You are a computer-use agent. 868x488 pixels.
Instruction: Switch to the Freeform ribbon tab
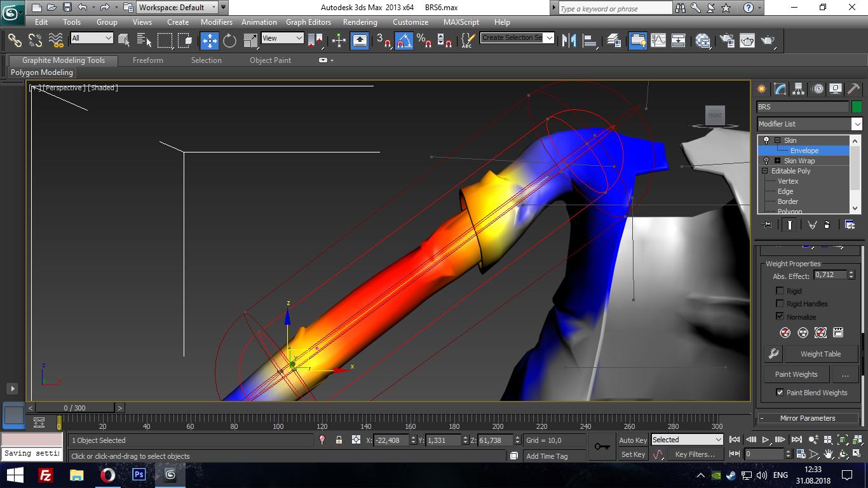[x=147, y=60]
